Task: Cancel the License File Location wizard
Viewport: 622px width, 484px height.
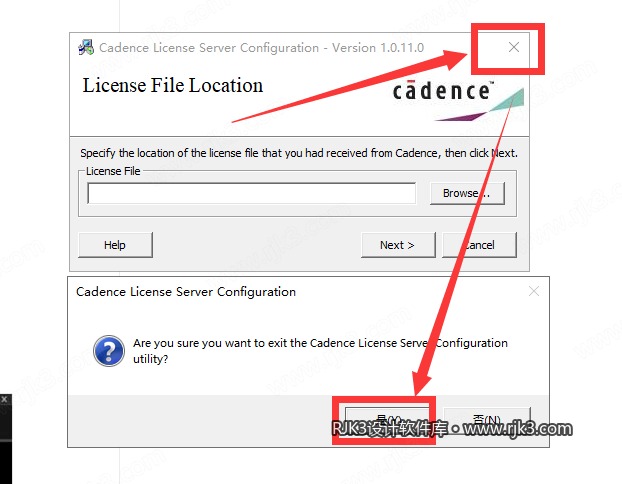Action: (x=479, y=245)
